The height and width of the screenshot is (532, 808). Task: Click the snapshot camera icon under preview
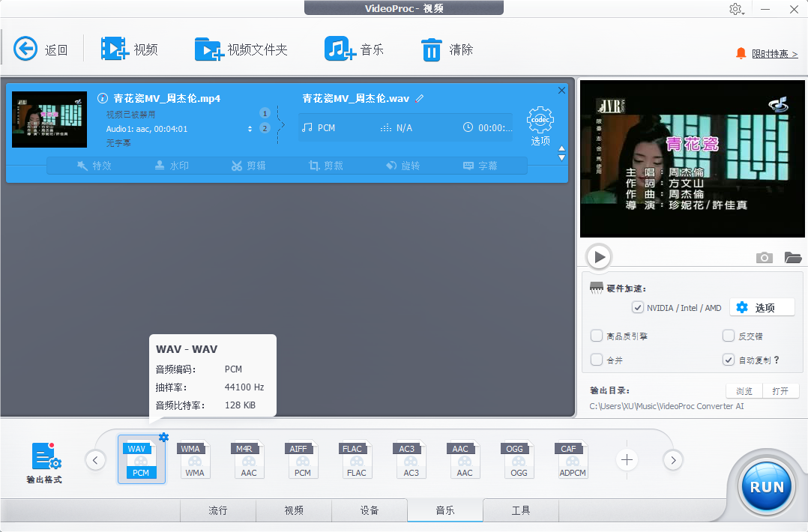tap(764, 257)
